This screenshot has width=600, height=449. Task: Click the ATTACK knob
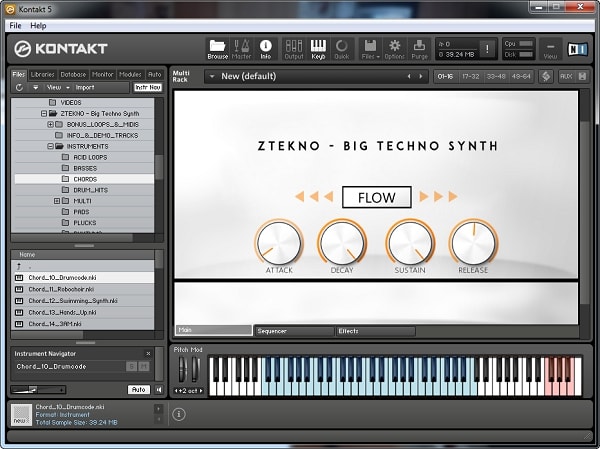coord(279,243)
